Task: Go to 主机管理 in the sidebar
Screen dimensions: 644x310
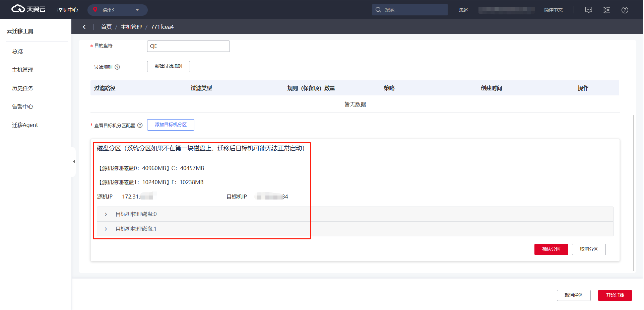Action: click(x=23, y=70)
